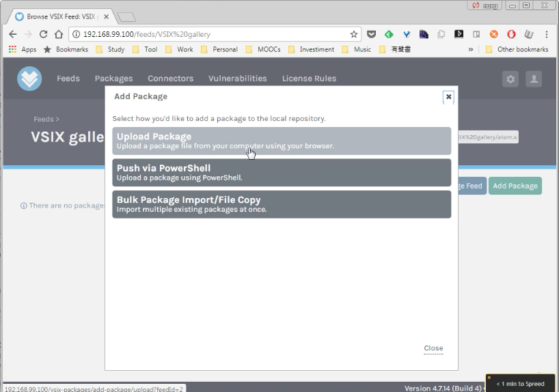Reload the page with refresh icon
Image resolution: width=559 pixels, height=392 pixels.
point(43,34)
